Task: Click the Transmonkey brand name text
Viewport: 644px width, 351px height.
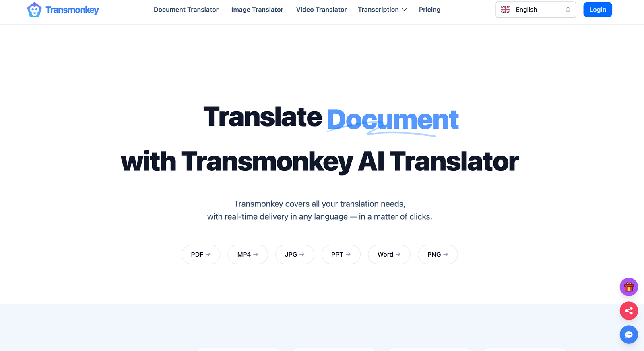Action: click(72, 10)
